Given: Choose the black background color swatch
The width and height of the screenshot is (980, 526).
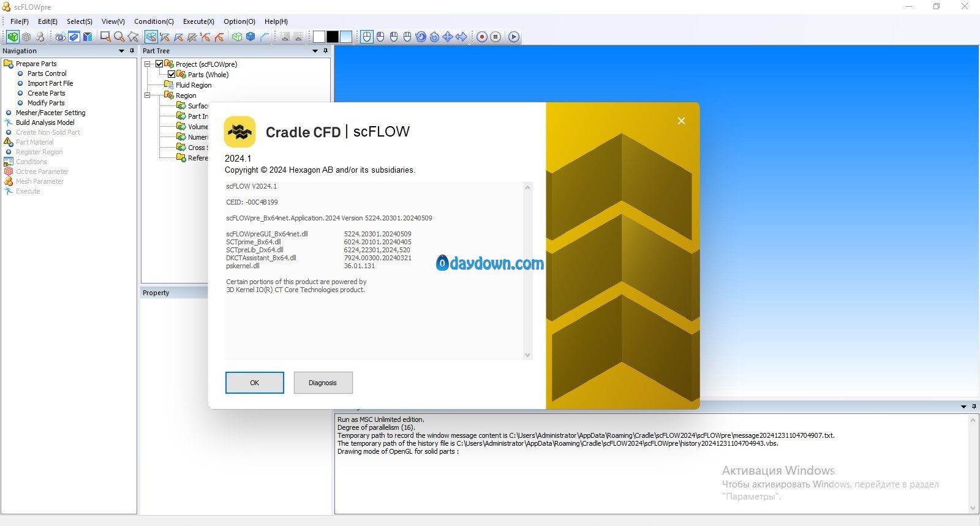Looking at the screenshot, I should (x=333, y=37).
